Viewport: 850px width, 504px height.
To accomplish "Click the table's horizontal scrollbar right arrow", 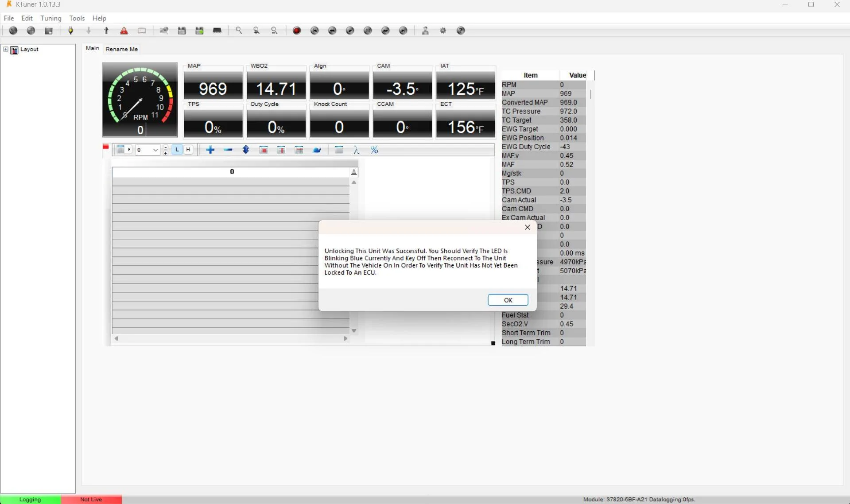I will pyautogui.click(x=345, y=338).
